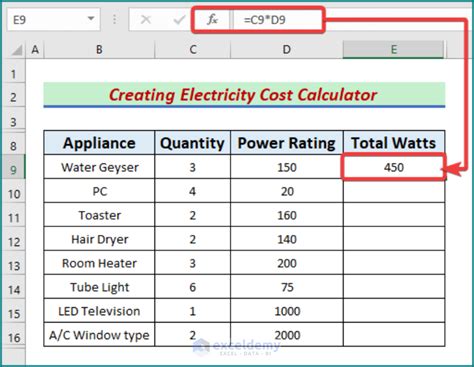The width and height of the screenshot is (474, 367).
Task: Click Toaster power rating cell 160
Action: [287, 215]
